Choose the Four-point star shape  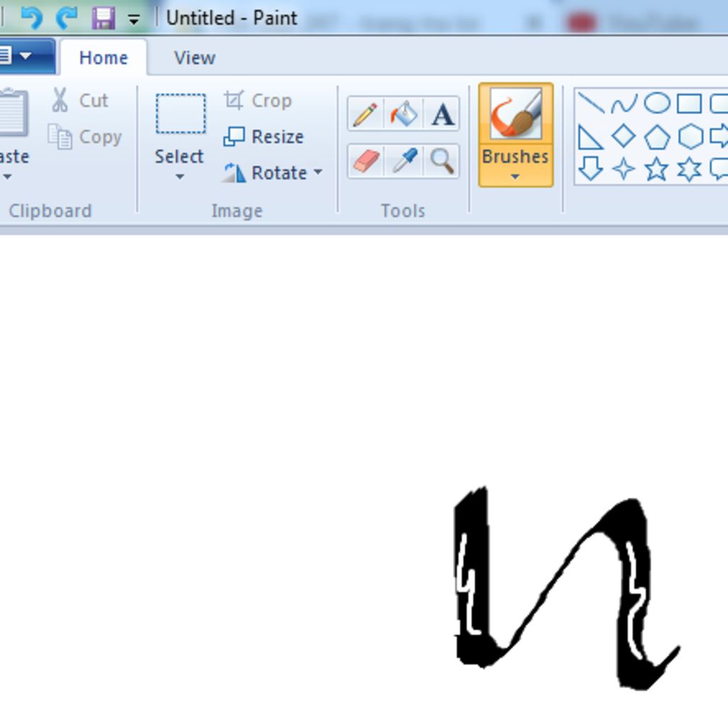pyautogui.click(x=623, y=168)
